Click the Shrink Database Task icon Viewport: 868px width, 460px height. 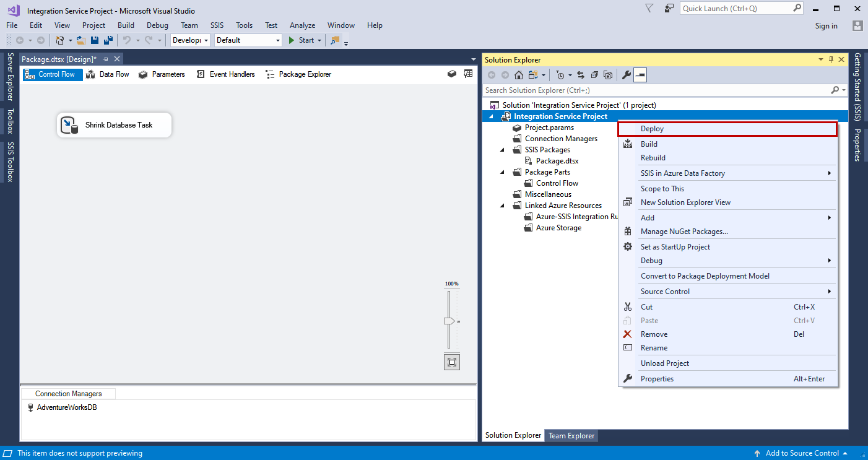pos(69,125)
